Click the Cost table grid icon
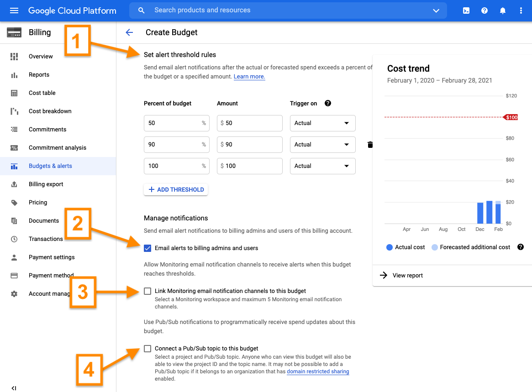The width and height of the screenshot is (532, 392). (x=14, y=93)
